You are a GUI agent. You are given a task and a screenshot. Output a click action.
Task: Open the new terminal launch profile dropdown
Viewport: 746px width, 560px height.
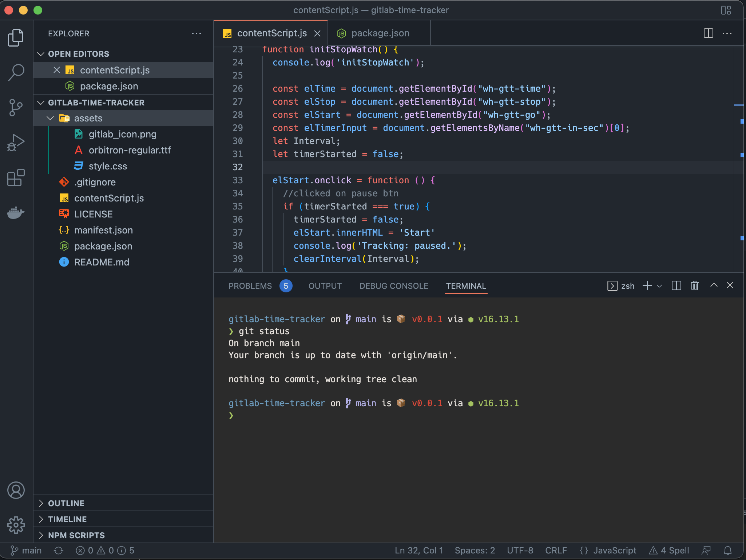[x=659, y=286]
